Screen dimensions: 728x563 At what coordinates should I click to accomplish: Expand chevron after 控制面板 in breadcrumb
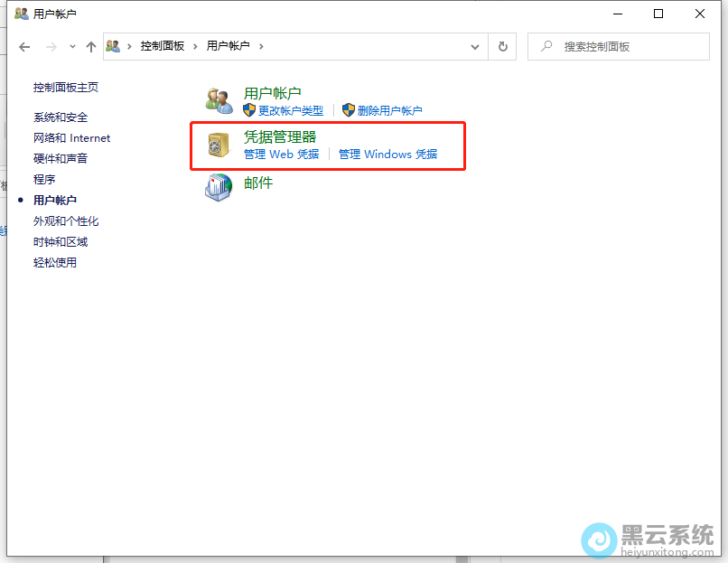tap(194, 46)
